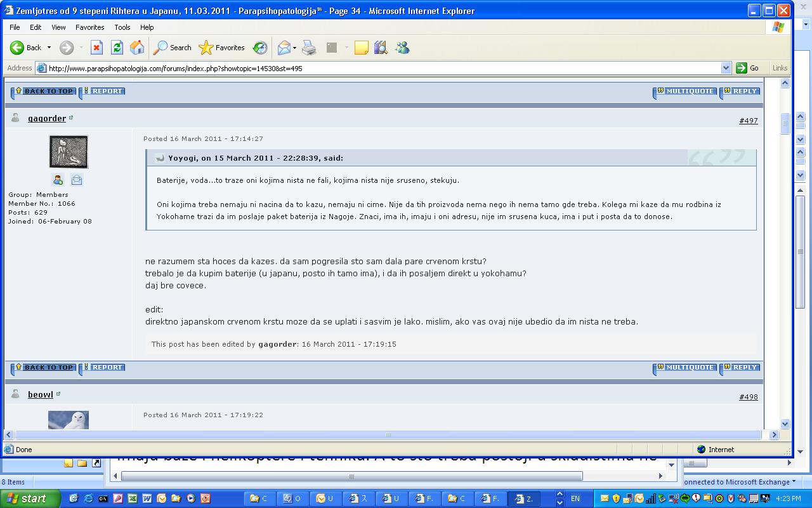Open the Favorites menu
812x508 pixels.
click(x=90, y=27)
